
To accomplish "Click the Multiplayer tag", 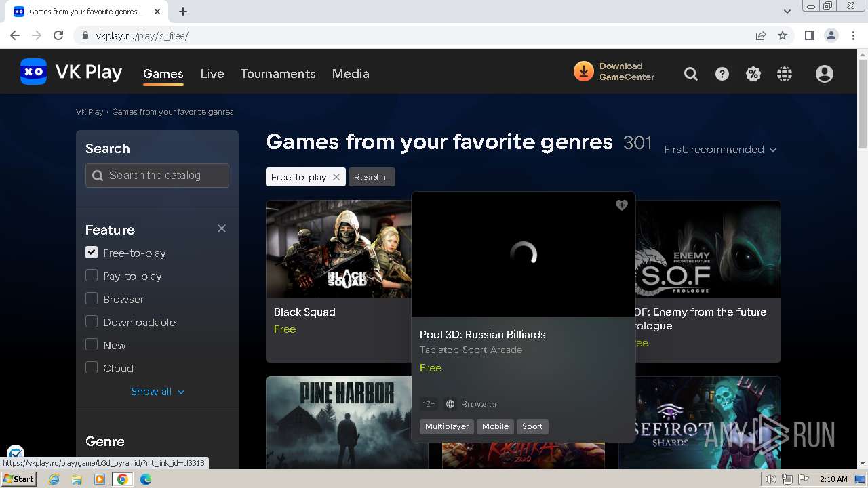I will click(x=447, y=426).
